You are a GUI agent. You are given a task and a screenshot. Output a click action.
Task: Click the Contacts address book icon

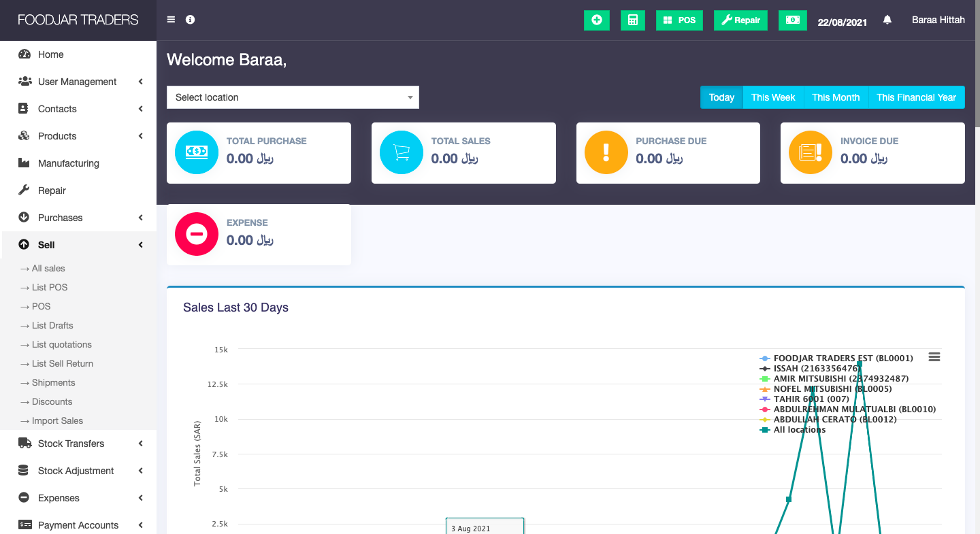coord(24,109)
